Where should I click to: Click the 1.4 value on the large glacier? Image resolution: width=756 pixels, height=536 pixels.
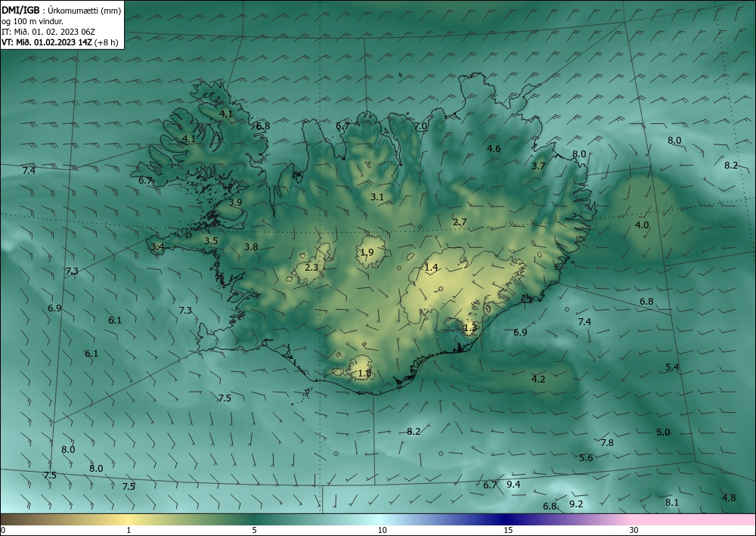tap(431, 267)
